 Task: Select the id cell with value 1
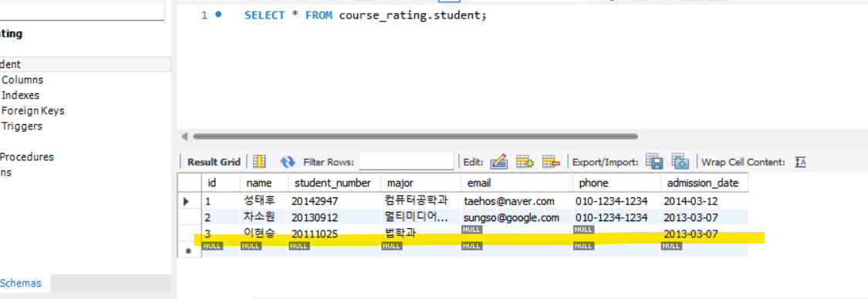221,201
